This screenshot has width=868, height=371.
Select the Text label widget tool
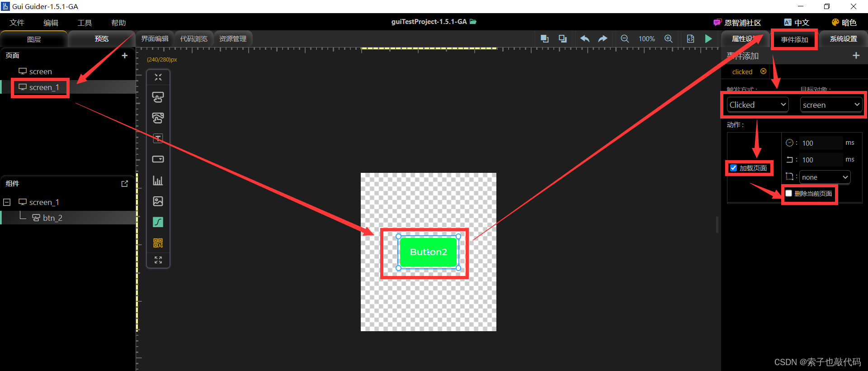click(x=158, y=138)
